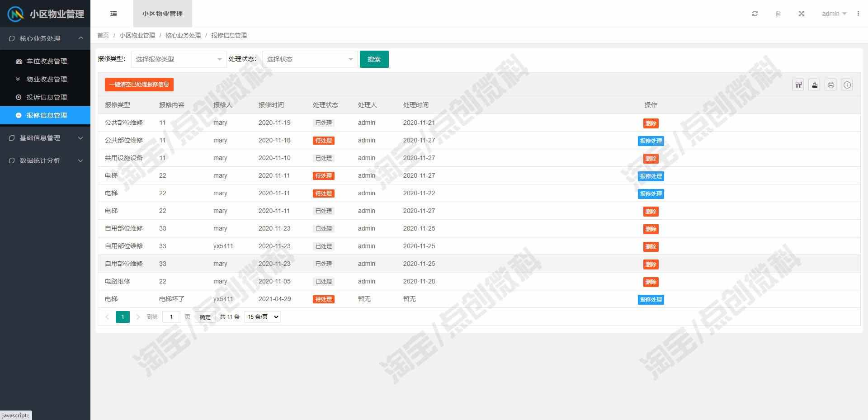Open the admin user dropdown

[834, 14]
